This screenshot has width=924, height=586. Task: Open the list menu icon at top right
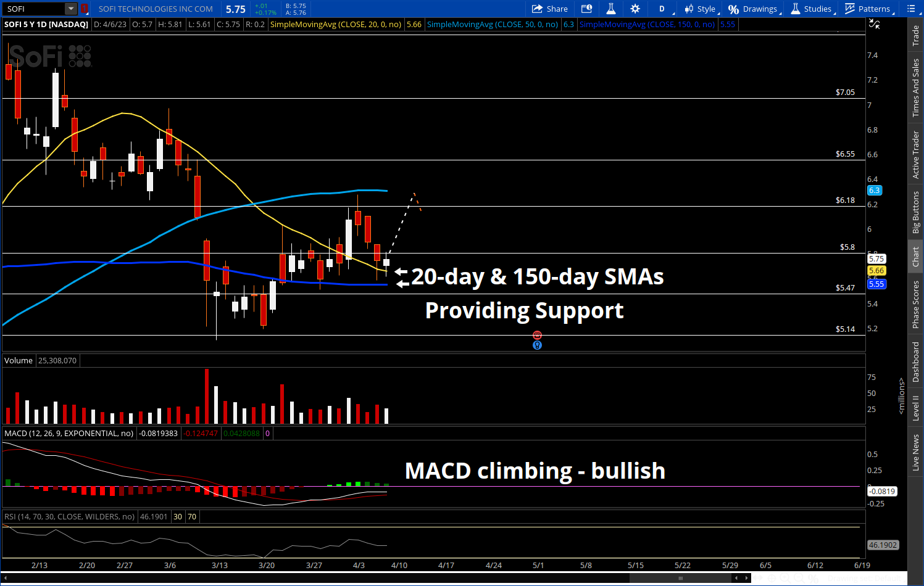point(911,9)
